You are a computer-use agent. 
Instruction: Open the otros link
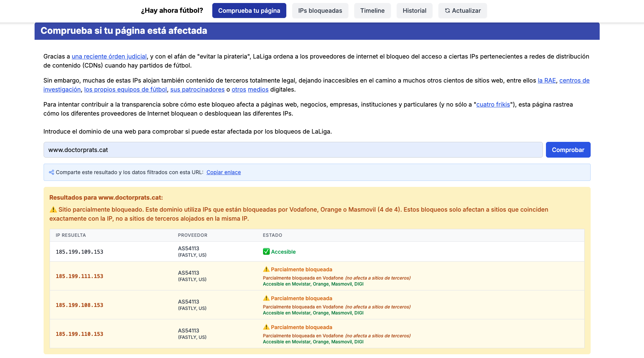[239, 89]
